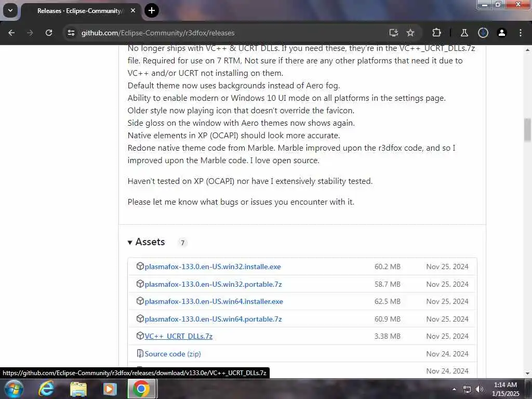Image resolution: width=532 pixels, height=399 pixels.
Task: Click 'Native elements in XP (OCAPI)' line
Action: point(234,136)
